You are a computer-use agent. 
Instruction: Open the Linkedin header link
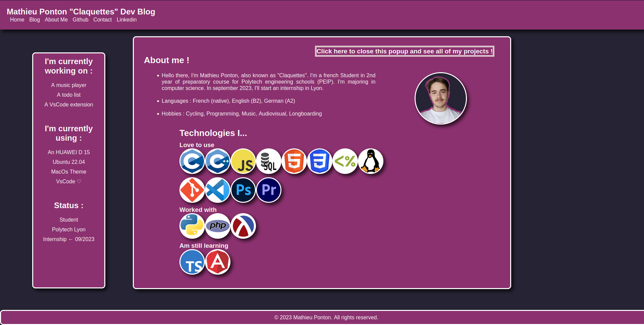click(126, 20)
